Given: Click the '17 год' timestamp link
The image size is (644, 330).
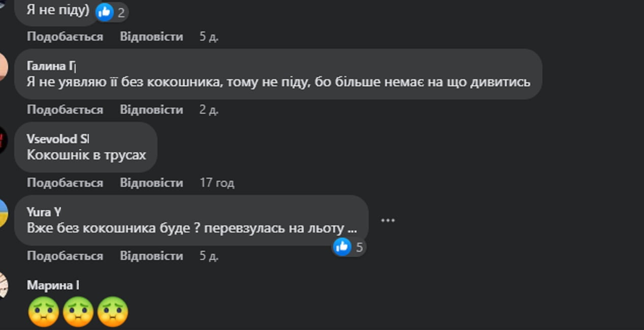Looking at the screenshot, I should [217, 182].
